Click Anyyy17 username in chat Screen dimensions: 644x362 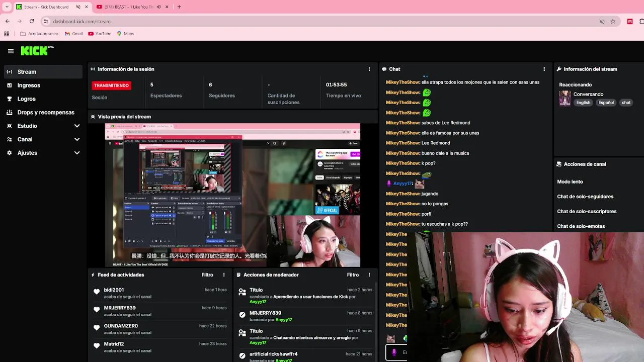403,184
